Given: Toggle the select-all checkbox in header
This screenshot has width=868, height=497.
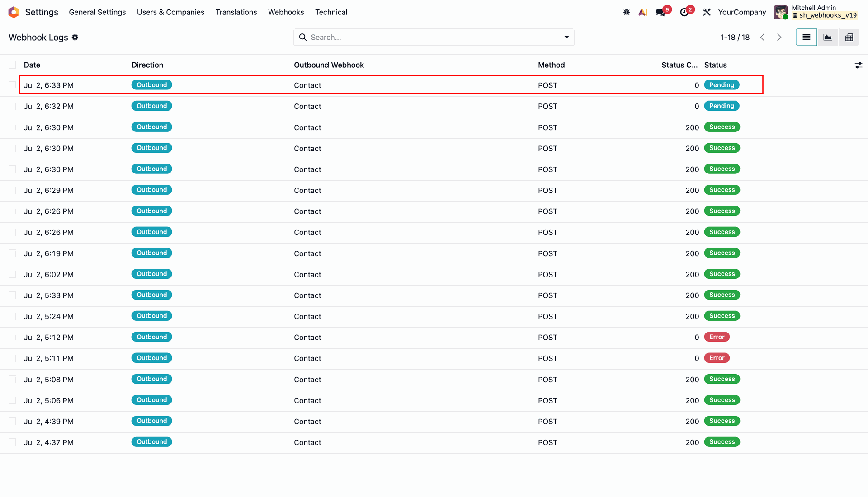Looking at the screenshot, I should pyautogui.click(x=12, y=65).
